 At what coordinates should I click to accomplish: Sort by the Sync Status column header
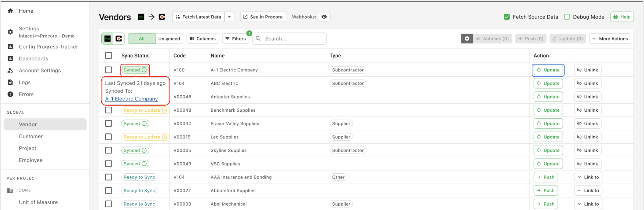pos(135,56)
